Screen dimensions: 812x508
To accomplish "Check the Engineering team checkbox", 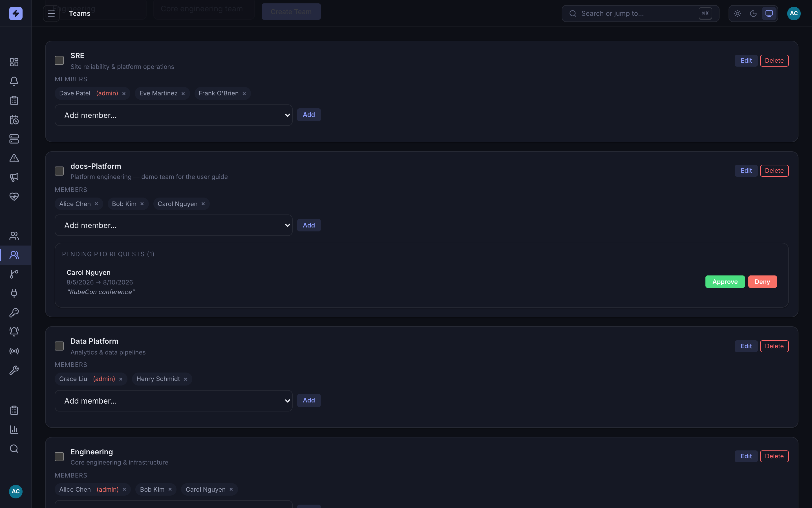I will 59,457.
